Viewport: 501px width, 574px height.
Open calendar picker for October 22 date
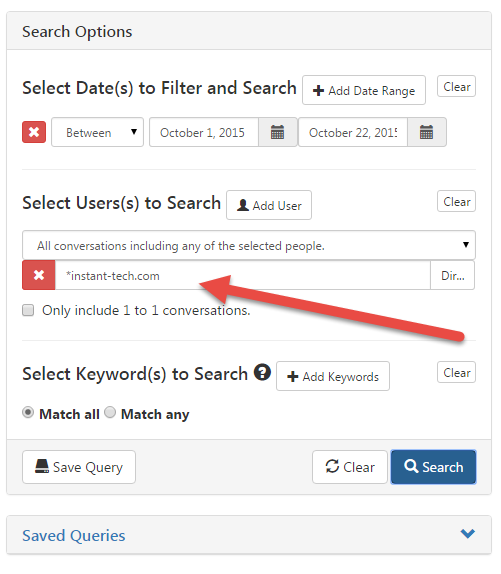click(x=426, y=132)
